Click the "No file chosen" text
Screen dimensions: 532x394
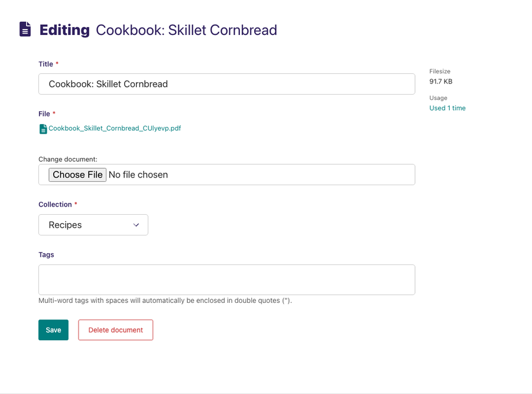point(138,175)
